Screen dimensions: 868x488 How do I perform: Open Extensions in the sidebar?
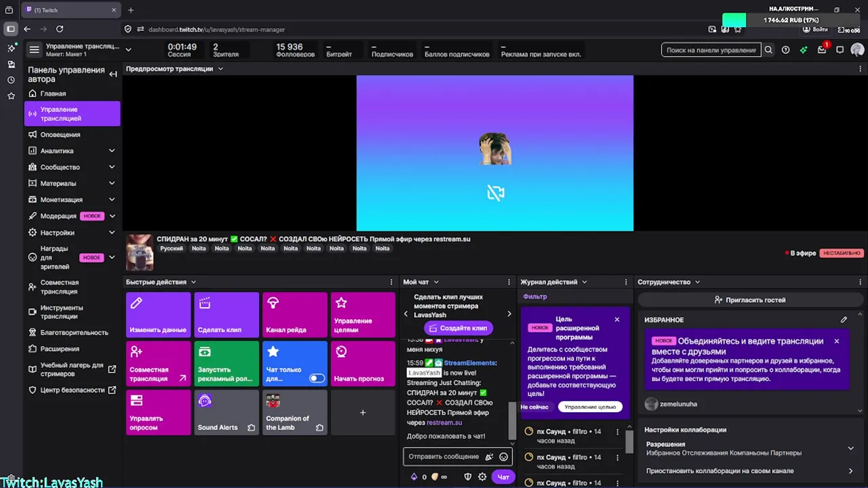pos(72,348)
